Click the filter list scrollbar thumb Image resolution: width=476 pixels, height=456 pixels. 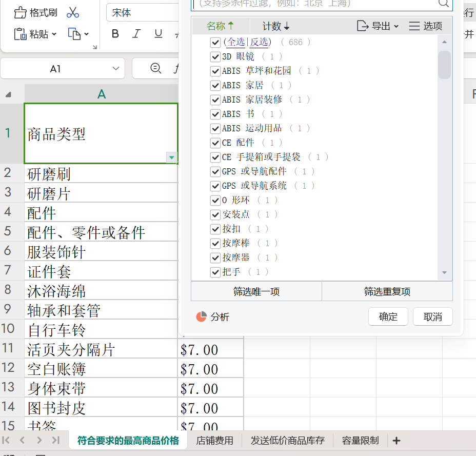(444, 65)
